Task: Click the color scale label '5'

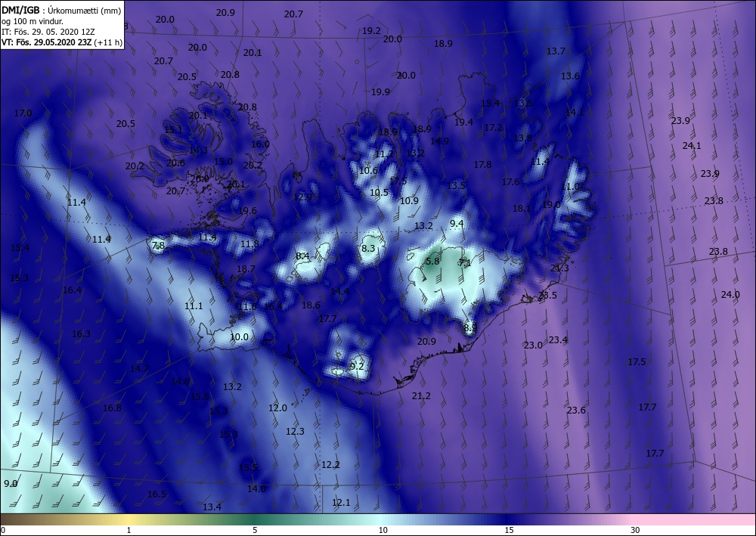Action: click(x=255, y=530)
